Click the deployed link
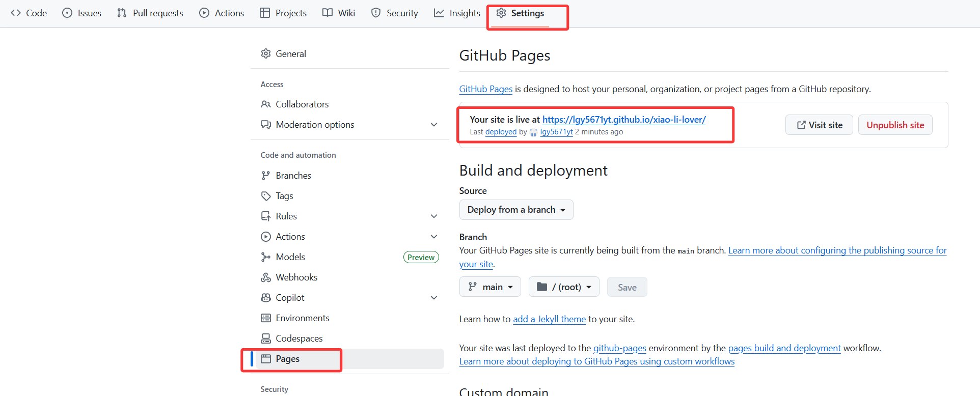 [x=501, y=132]
